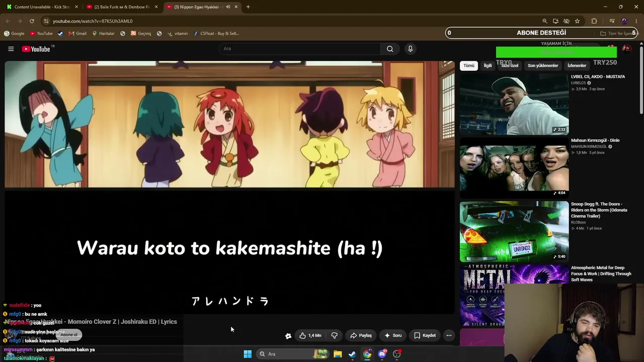Screen dimensions: 644x362
Task: Click the zoom magnifier icon in address bar
Action: tap(545, 21)
